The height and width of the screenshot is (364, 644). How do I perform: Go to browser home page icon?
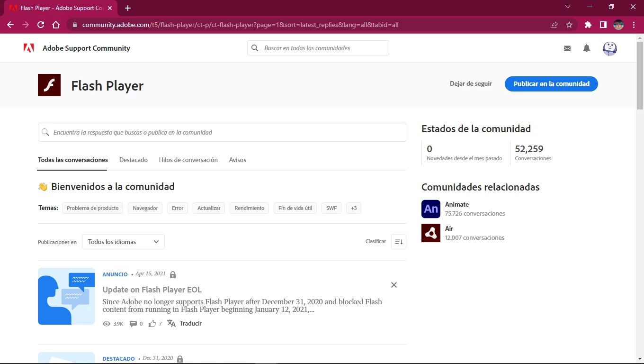(x=56, y=25)
